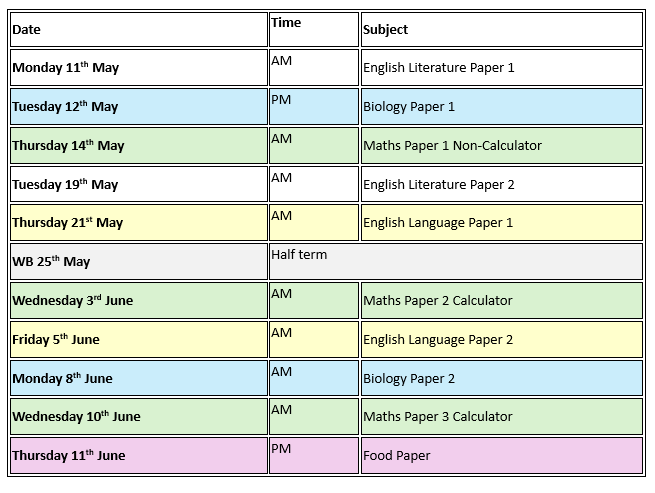Click the Date column header cell
Screen dimensions: 655x493
click(x=138, y=29)
